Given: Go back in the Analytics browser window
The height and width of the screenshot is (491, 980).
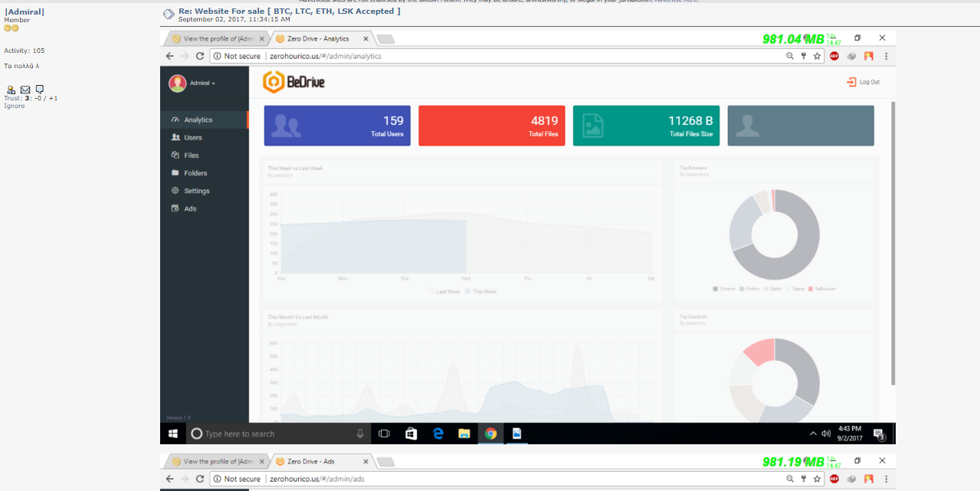Looking at the screenshot, I should point(170,56).
